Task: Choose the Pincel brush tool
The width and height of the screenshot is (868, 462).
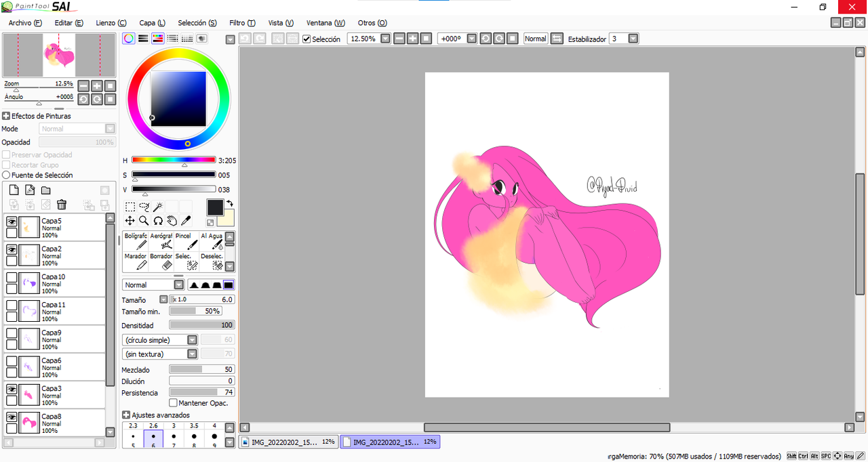Action: point(186,241)
